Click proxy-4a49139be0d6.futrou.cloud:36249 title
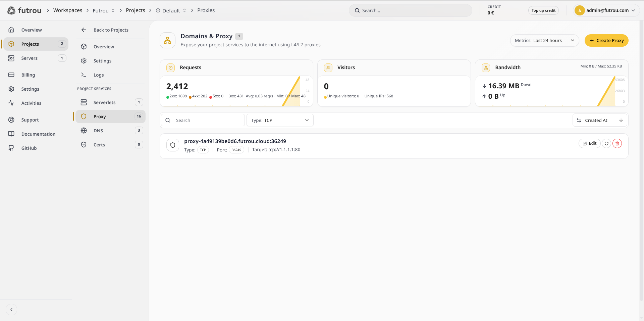 point(235,141)
